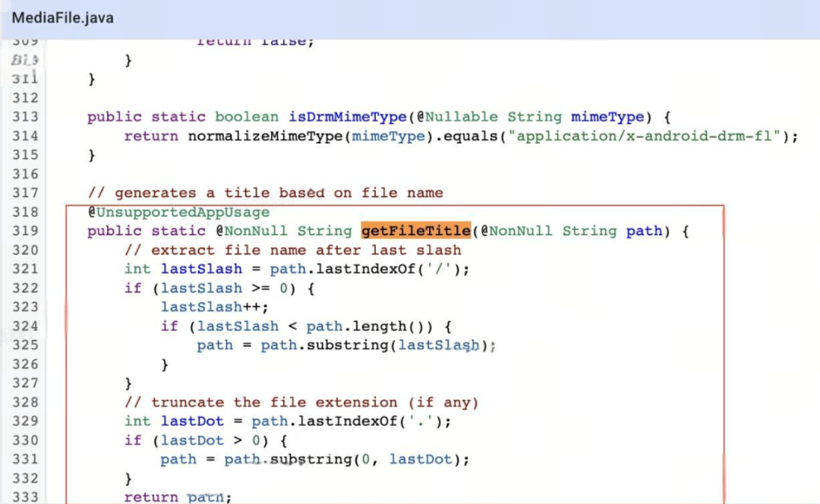Click the "application/x-android-drm-fl" string literal
The height and width of the screenshot is (504, 820).
click(644, 136)
